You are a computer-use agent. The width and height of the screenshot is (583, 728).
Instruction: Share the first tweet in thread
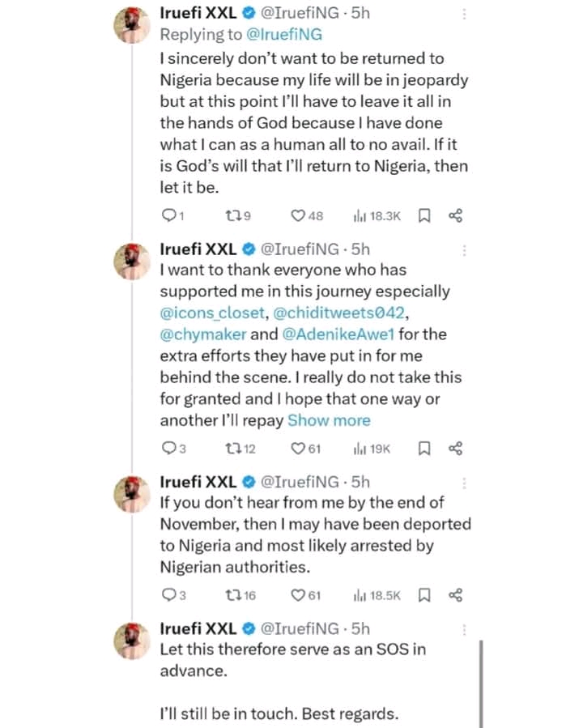455,215
